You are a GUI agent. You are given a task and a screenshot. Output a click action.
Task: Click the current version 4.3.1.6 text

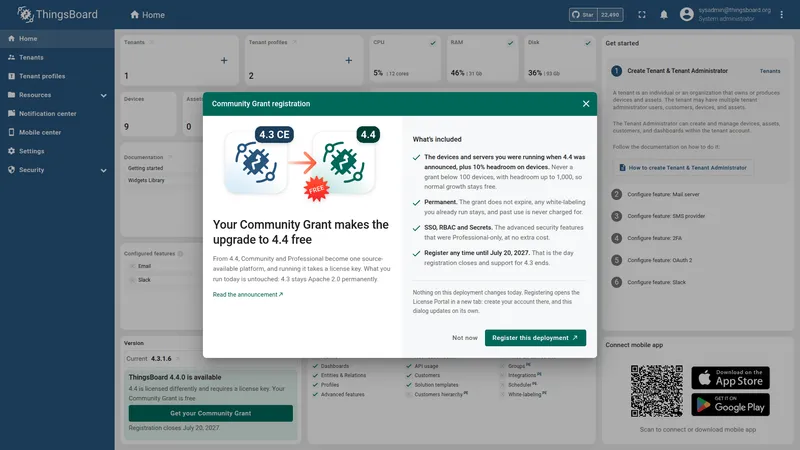click(161, 359)
